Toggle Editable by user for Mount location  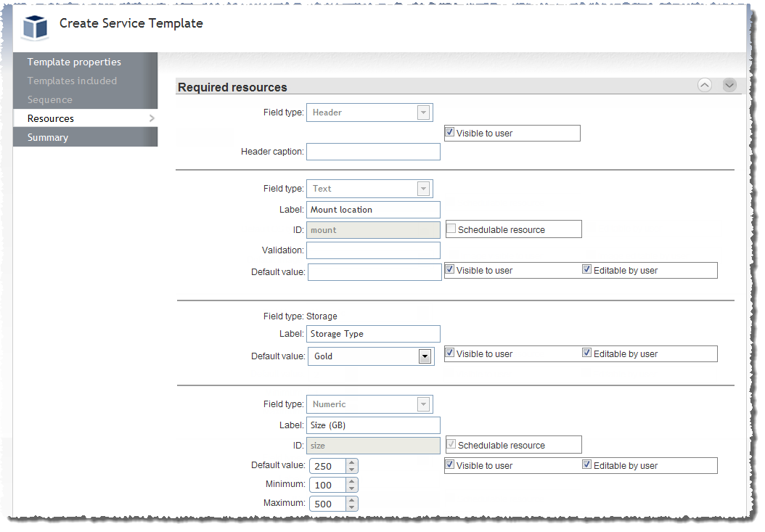click(587, 269)
